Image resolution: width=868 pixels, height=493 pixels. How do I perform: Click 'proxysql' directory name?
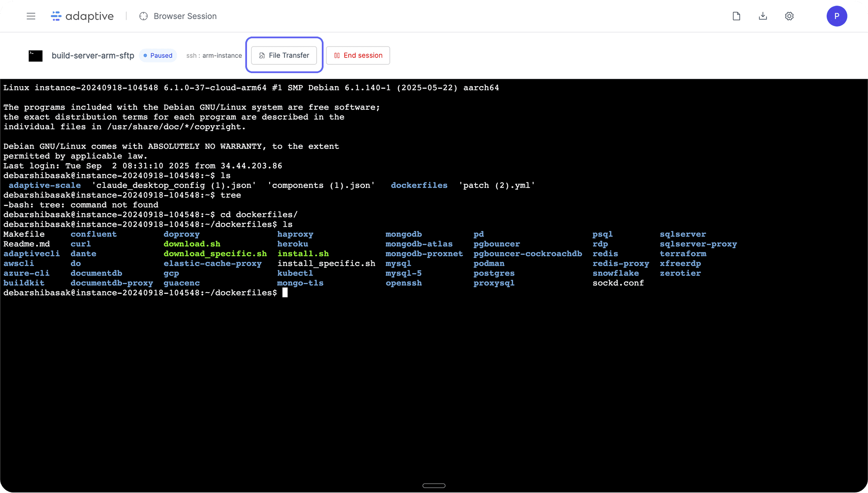pyautogui.click(x=494, y=283)
